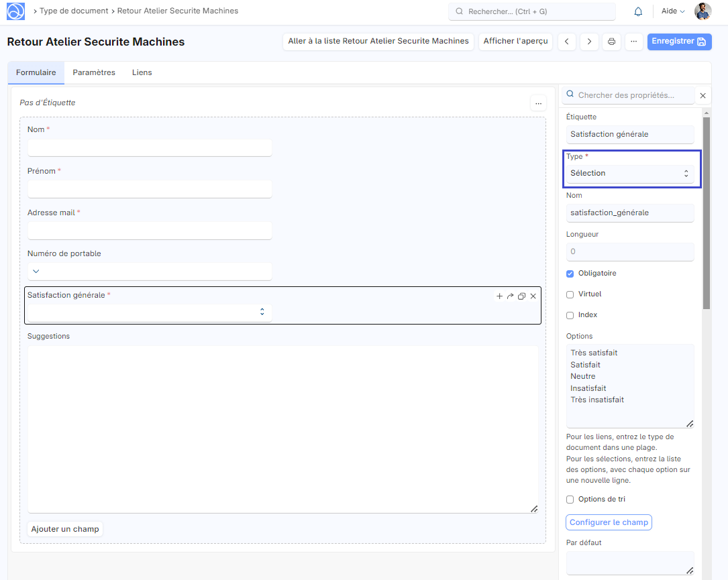Viewport: 728px width, 580px height.
Task: Expand the Aide menu
Action: pos(672,11)
